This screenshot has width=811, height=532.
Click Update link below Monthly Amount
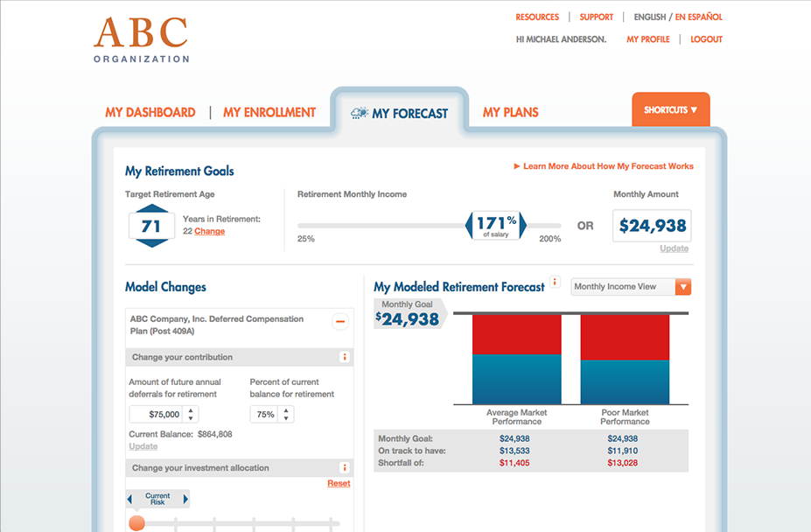pos(674,248)
